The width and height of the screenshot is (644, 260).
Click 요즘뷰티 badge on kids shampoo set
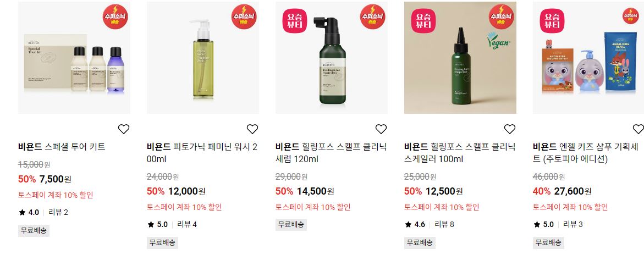(552, 20)
